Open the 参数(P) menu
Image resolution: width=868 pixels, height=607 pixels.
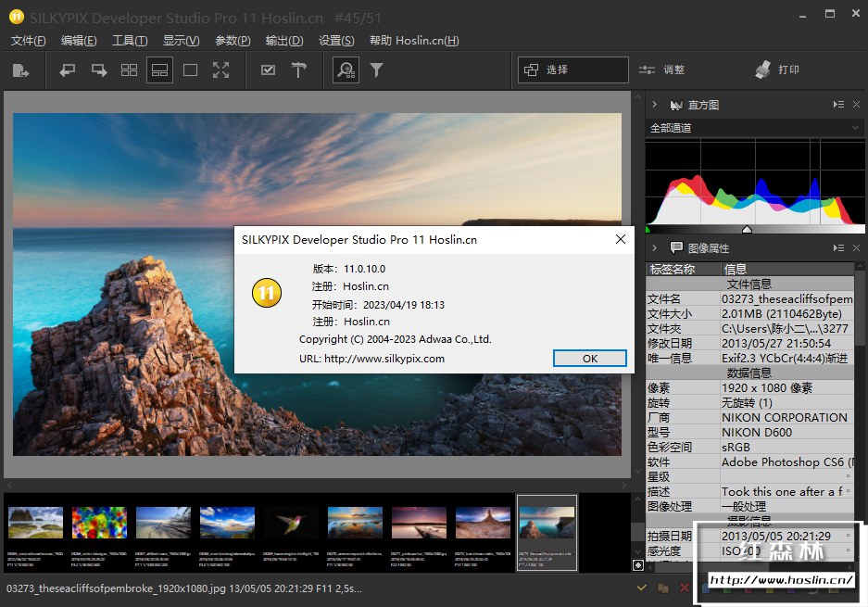233,41
